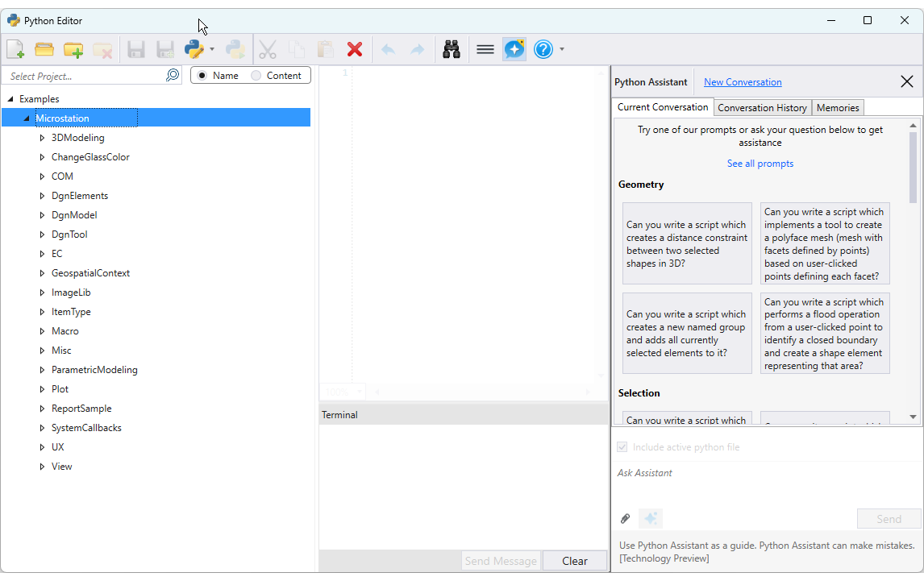Switch to the Conversation History tab
The width and height of the screenshot is (924, 581).
pyautogui.click(x=762, y=108)
